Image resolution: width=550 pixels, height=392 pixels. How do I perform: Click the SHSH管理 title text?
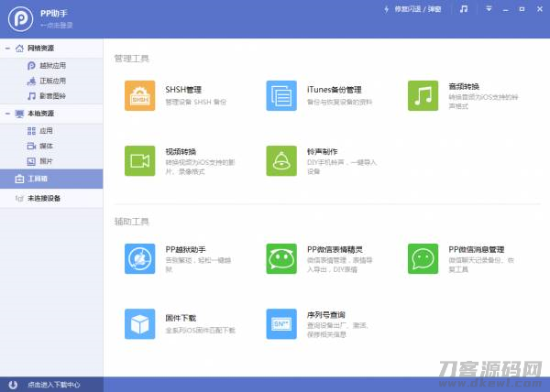(x=183, y=90)
